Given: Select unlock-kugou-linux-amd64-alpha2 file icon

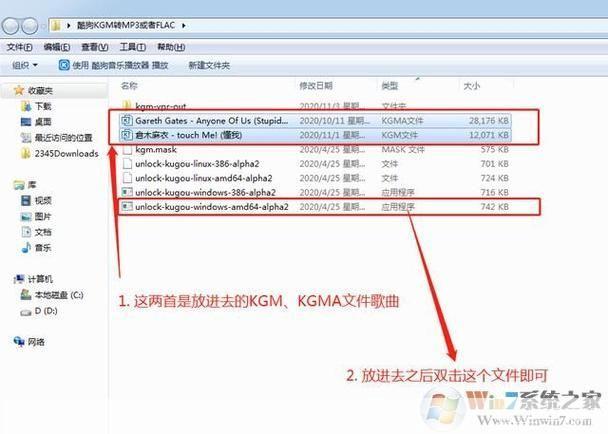Looking at the screenshot, I should 127,178.
